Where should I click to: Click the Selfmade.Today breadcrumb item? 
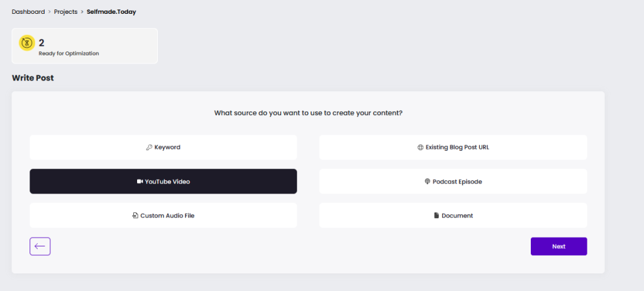coord(111,12)
